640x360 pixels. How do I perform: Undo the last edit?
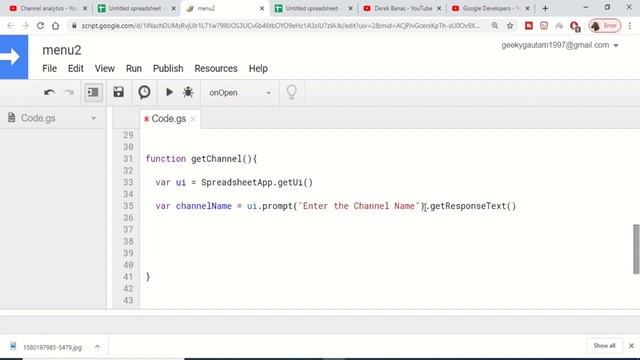coord(49,93)
